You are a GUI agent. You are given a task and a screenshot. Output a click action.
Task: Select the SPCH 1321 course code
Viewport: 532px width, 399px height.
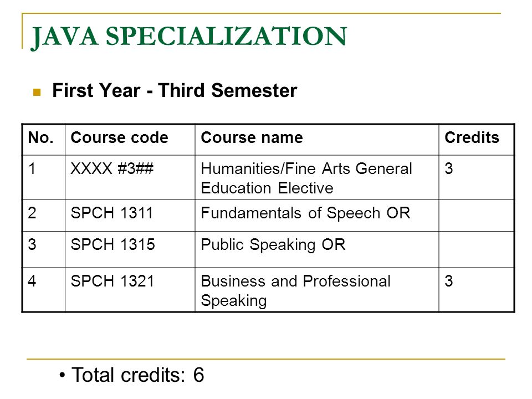[x=112, y=281]
